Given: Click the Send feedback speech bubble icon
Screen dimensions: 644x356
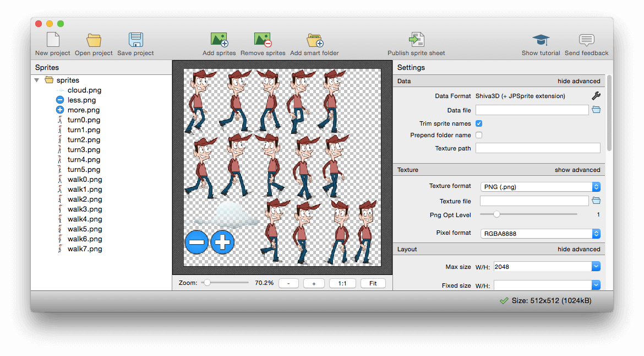Looking at the screenshot, I should pos(586,40).
